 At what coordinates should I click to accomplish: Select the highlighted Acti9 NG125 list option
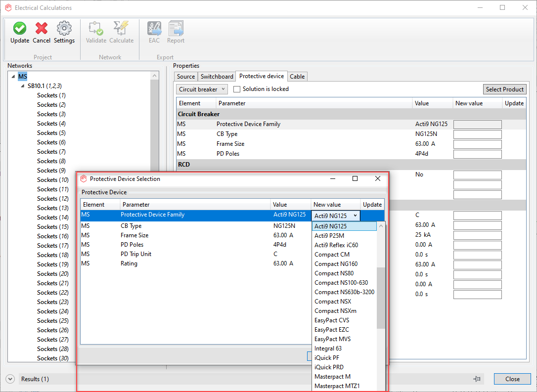pos(344,226)
